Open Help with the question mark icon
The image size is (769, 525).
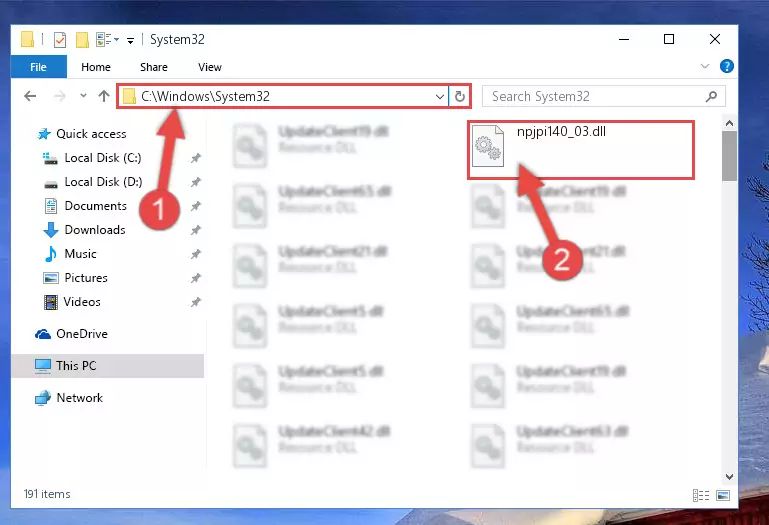727,66
